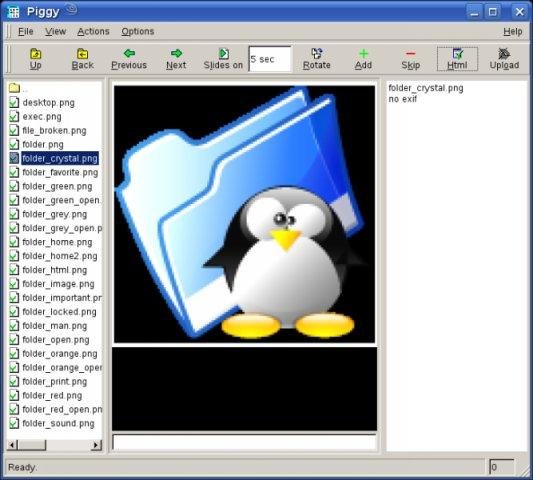The width and height of the screenshot is (533, 480).
Task: Click the folder and penguin image preview
Action: click(244, 214)
